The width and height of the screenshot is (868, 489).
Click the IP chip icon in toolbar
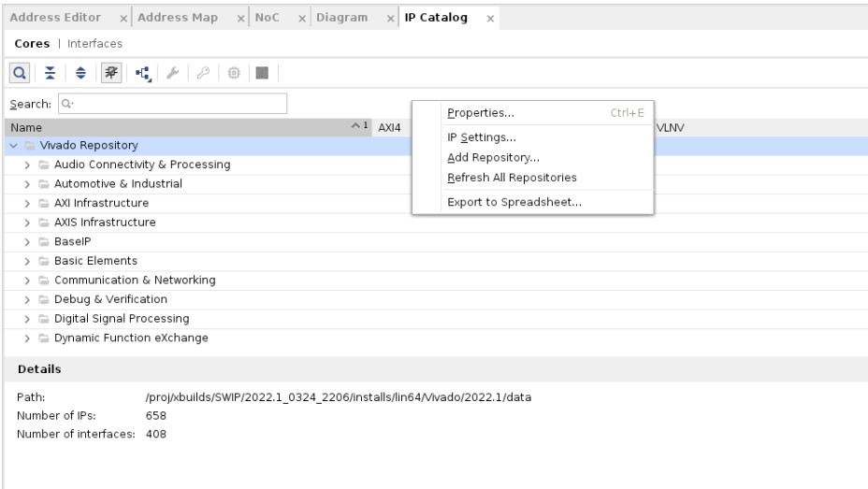click(234, 73)
